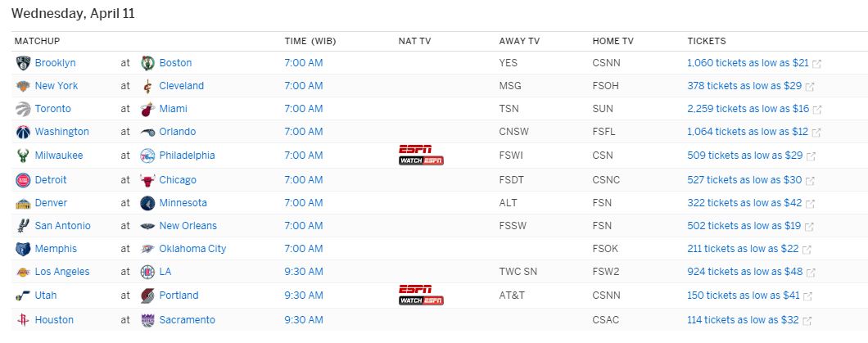
Task: Click the Memphis Grizzlies logo icon
Action: (x=22, y=249)
